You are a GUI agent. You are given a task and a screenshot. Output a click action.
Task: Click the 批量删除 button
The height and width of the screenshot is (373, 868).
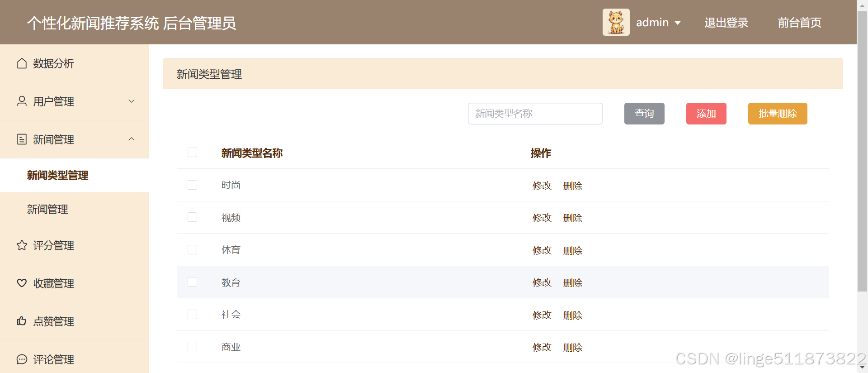point(778,114)
